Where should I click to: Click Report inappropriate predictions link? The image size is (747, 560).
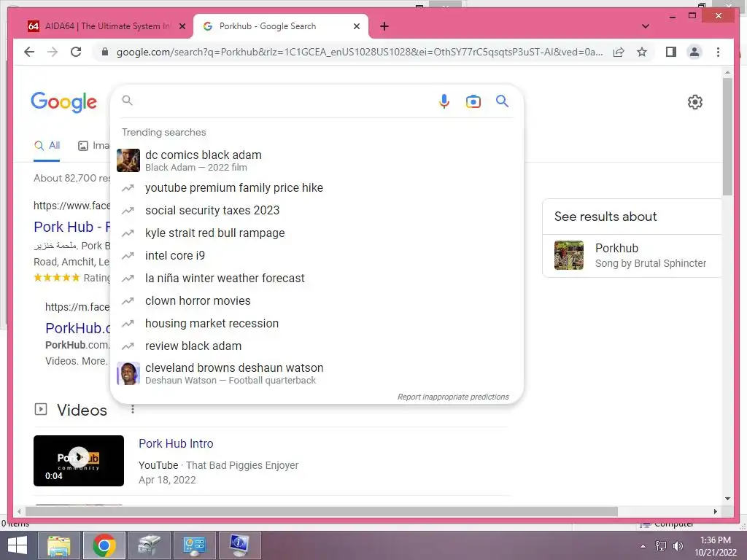[453, 397]
